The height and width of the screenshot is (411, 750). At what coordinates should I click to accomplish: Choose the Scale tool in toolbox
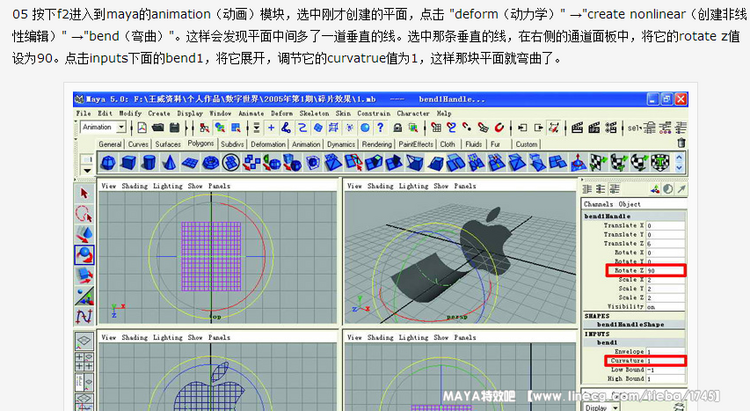click(84, 276)
